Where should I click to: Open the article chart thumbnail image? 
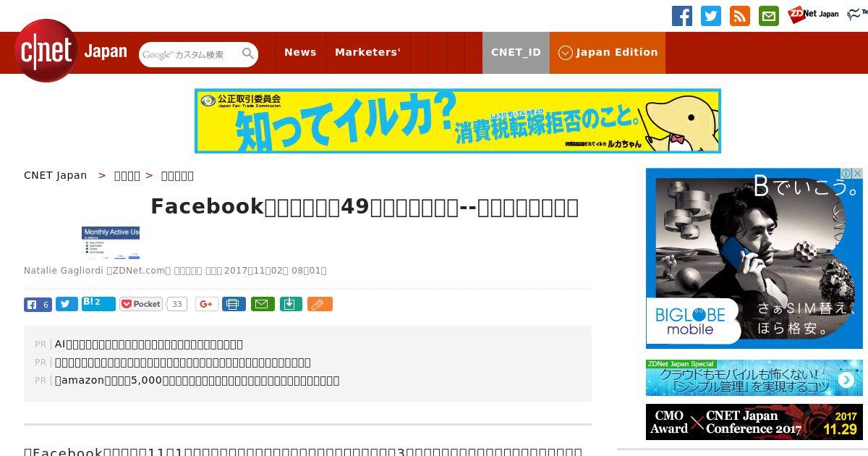(x=111, y=242)
